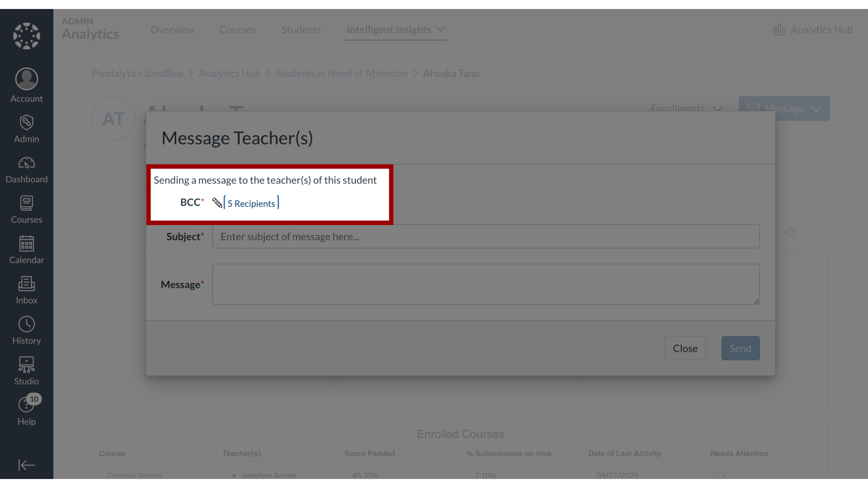Click the Message text area
The height and width of the screenshot is (488, 868).
485,284
